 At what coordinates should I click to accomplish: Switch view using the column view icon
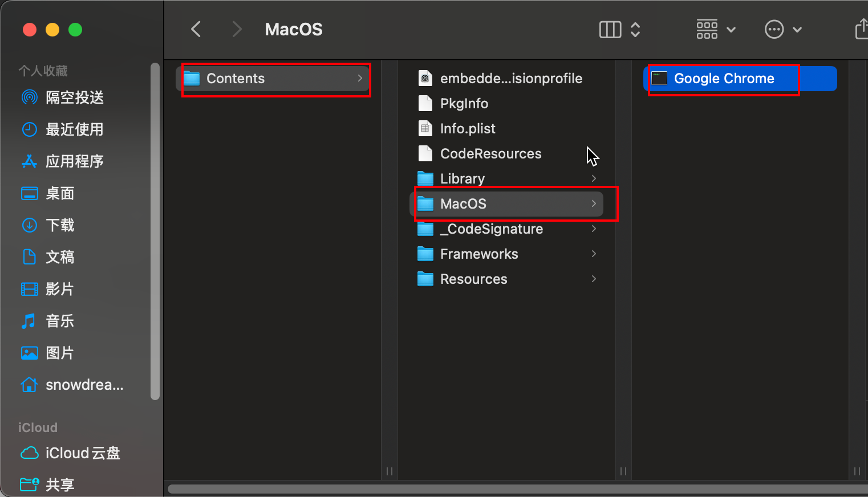click(610, 30)
